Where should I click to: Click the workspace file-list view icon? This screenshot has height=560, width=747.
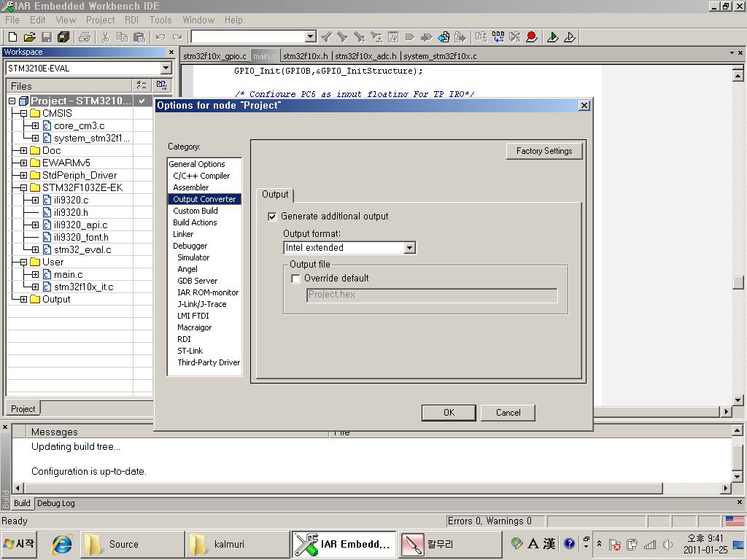click(x=142, y=85)
